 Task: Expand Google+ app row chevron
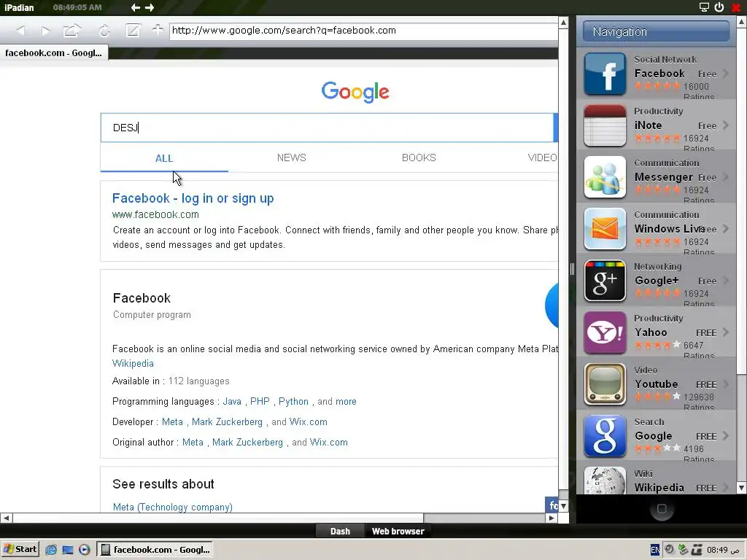click(x=726, y=281)
